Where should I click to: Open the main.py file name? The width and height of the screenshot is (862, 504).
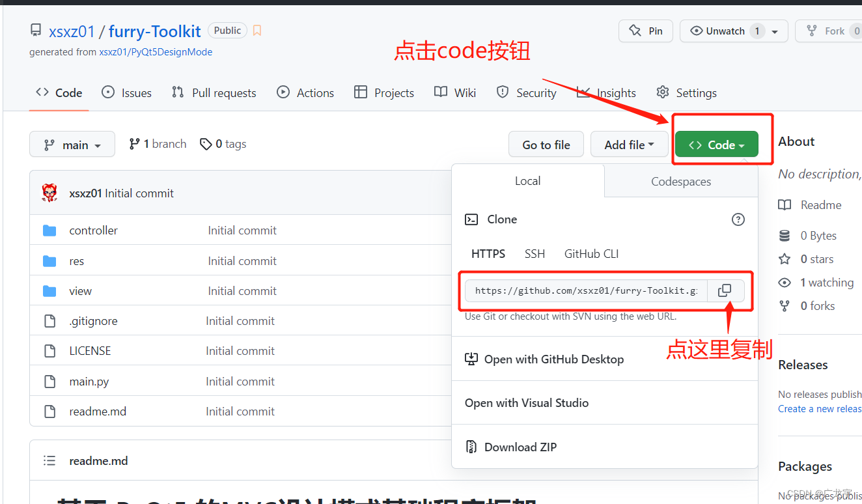point(89,382)
